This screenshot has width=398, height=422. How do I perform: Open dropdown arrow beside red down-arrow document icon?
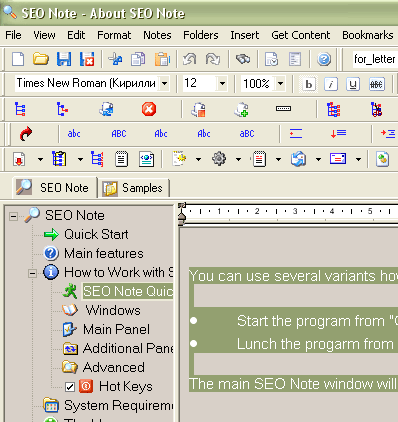click(x=40, y=159)
